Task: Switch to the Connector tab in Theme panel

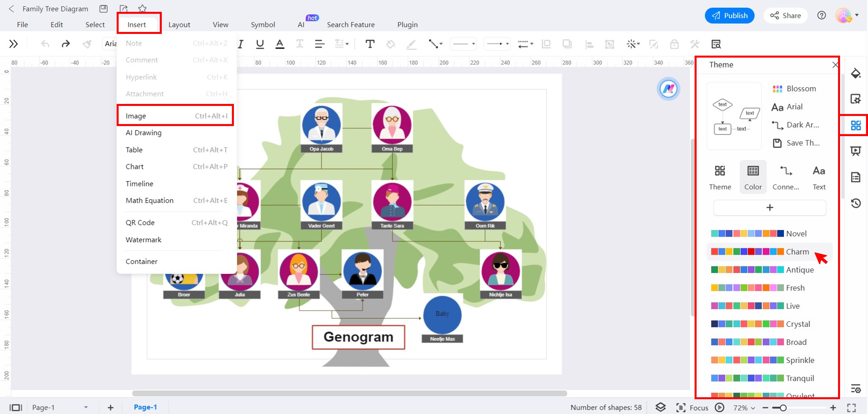Action: tap(786, 177)
